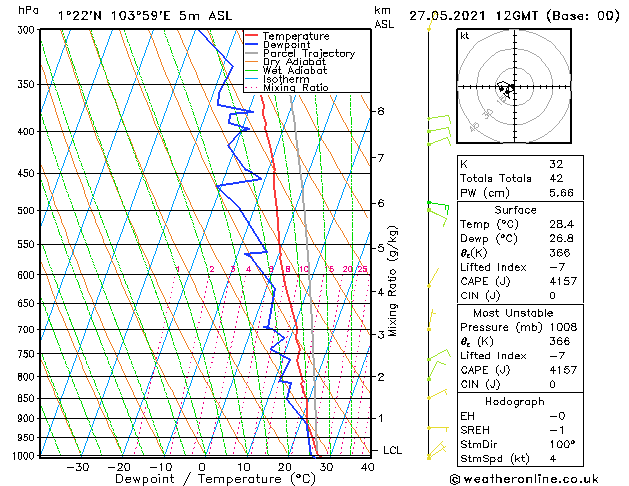Click the "hPa" pressure axis unit label

(28, 10)
